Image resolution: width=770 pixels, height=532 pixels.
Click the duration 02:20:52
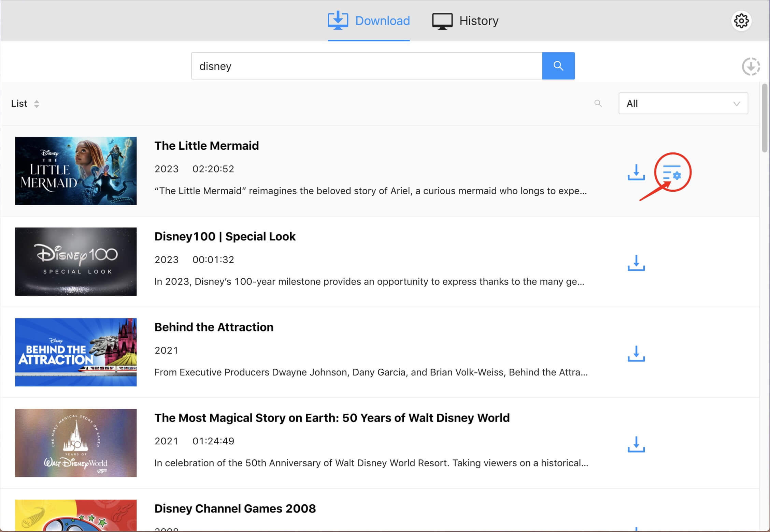213,169
